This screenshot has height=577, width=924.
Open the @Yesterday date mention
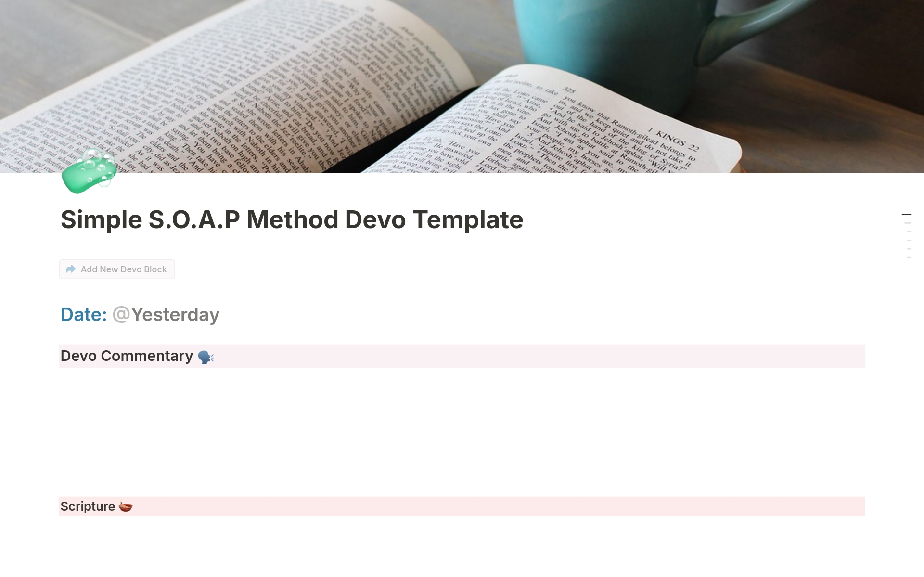coord(166,314)
